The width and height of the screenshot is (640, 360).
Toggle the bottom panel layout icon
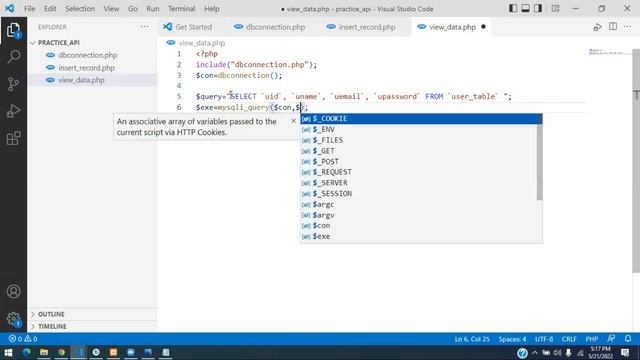tap(526, 8)
